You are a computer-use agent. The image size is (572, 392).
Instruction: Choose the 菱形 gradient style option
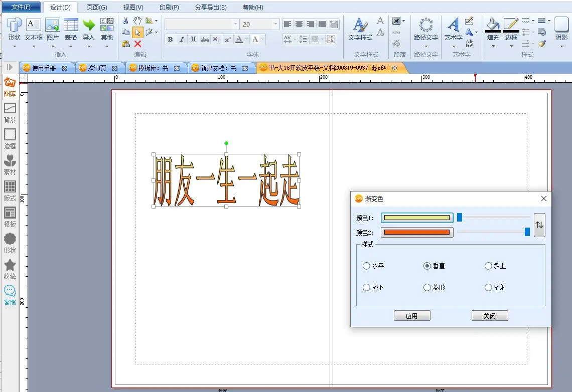click(x=427, y=288)
